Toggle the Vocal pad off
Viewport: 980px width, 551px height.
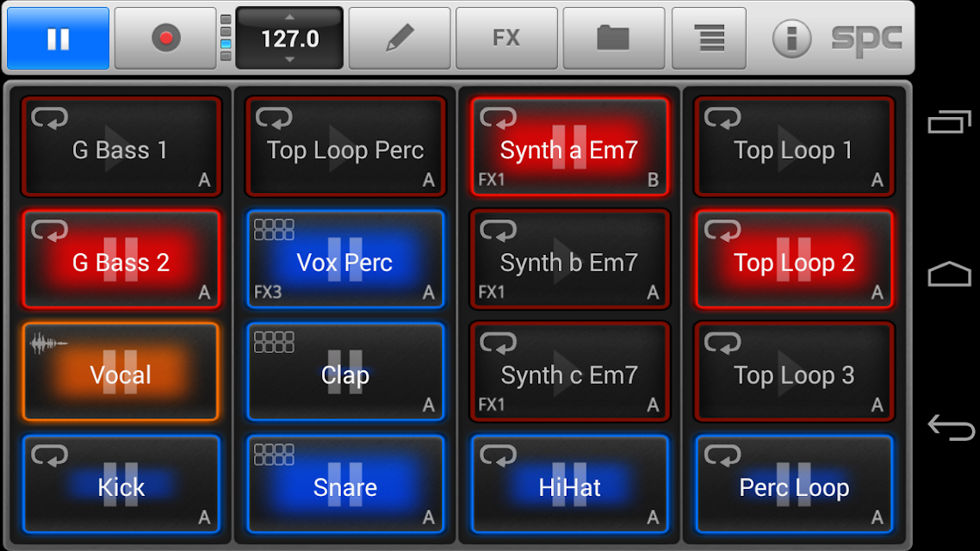(x=121, y=372)
